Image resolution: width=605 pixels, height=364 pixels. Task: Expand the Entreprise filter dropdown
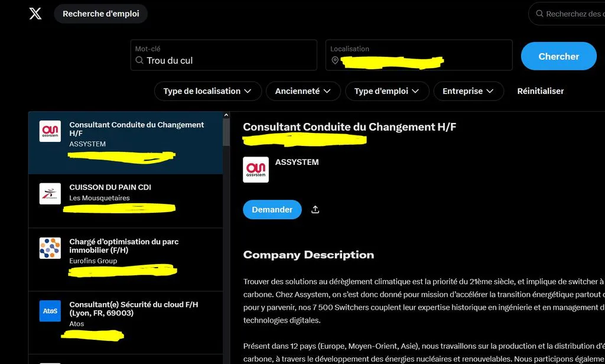[x=469, y=91]
